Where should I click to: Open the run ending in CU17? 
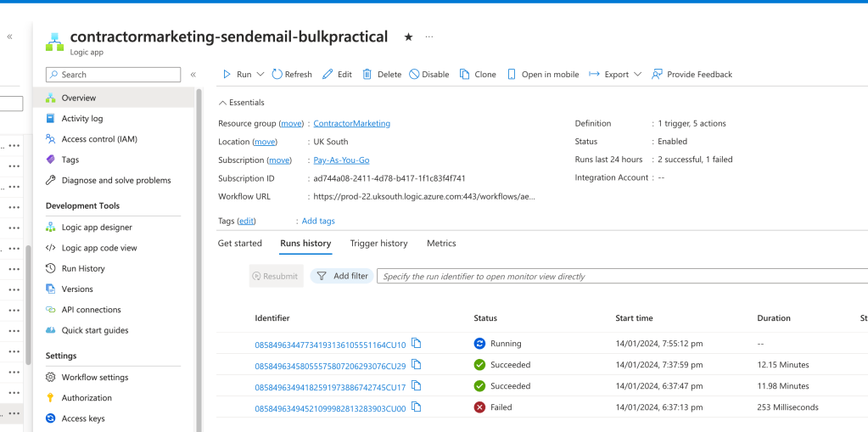(x=330, y=387)
